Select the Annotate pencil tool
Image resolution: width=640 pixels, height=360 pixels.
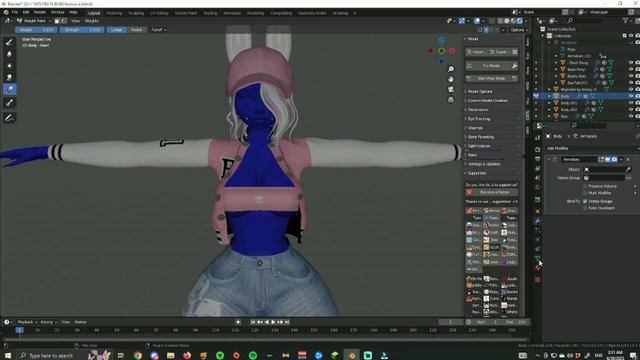tap(9, 118)
